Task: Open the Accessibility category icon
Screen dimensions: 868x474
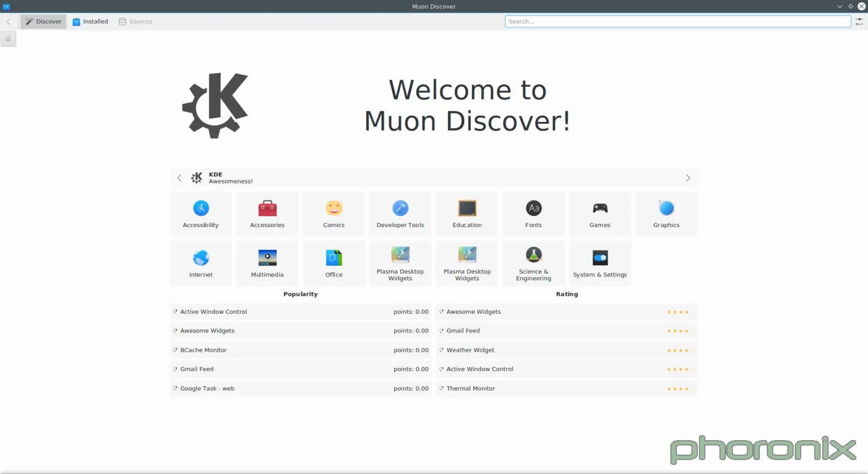Action: (201, 214)
